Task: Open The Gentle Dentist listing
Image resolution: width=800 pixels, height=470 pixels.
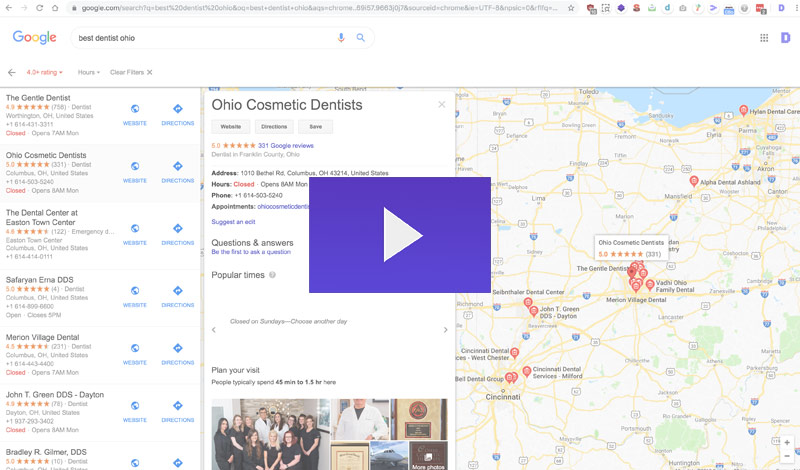Action: pos(38,97)
